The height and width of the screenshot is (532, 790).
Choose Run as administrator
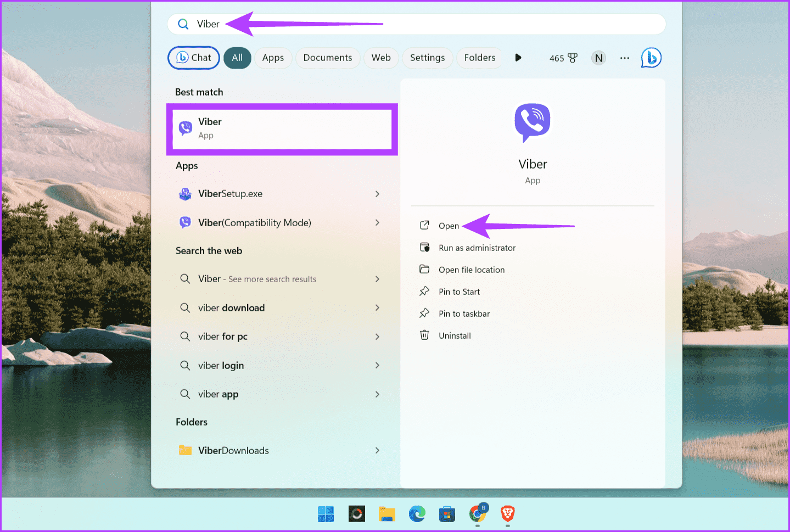(x=477, y=248)
